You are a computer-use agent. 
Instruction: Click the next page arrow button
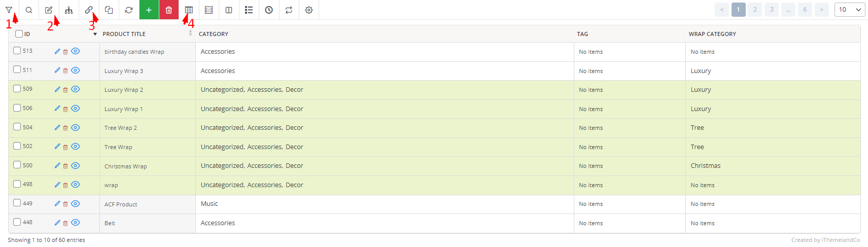(822, 10)
